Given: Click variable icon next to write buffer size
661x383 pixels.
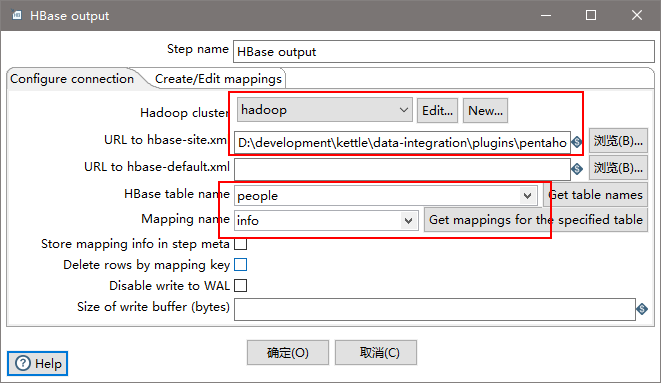Looking at the screenshot, I should (642, 309).
